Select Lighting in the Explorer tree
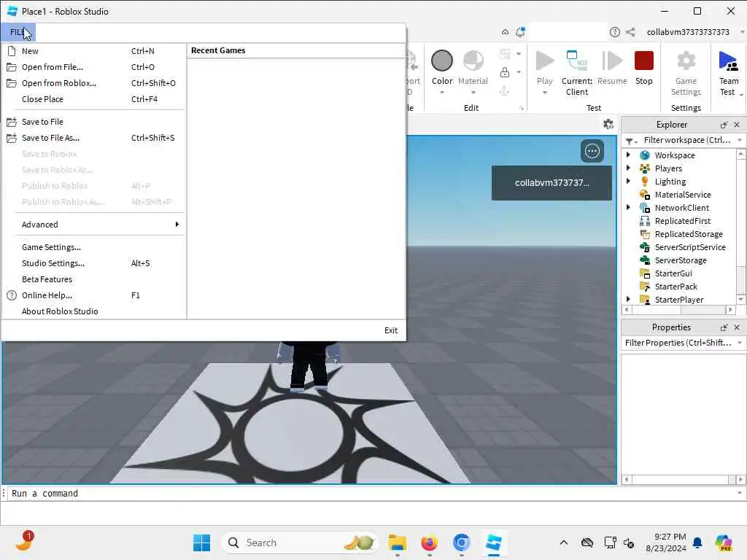 coord(670,182)
